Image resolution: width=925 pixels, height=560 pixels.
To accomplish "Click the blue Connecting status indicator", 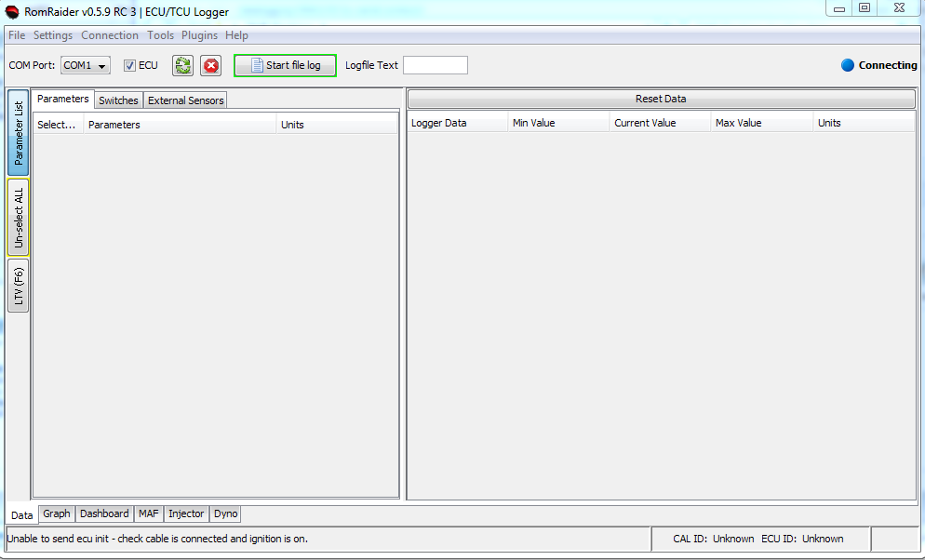I will click(x=847, y=65).
